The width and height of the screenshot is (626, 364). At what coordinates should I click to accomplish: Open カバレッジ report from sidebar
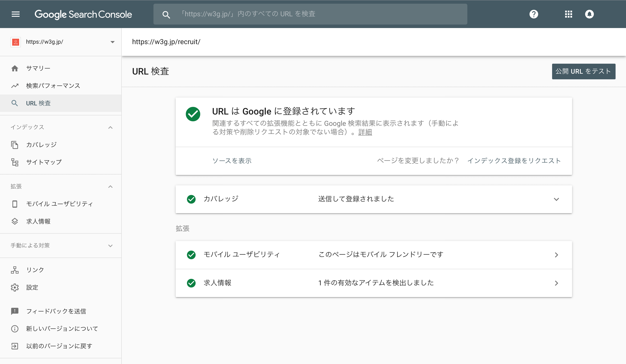click(x=61, y=145)
